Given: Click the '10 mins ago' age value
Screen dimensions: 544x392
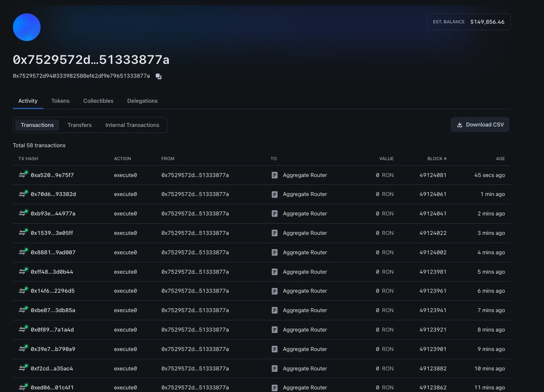Looking at the screenshot, I should tap(490, 369).
